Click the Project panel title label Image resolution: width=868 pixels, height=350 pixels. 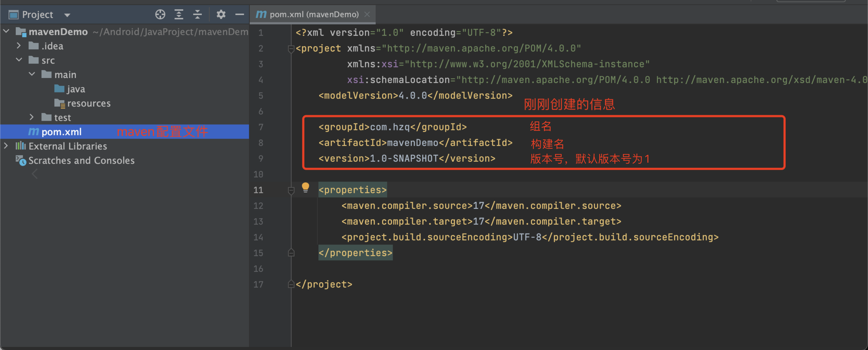point(37,14)
